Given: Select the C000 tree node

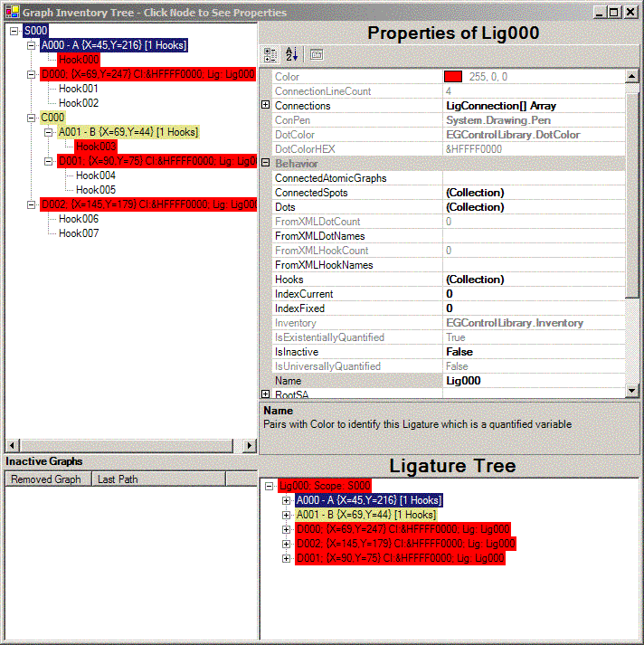Looking at the screenshot, I should (52, 118).
